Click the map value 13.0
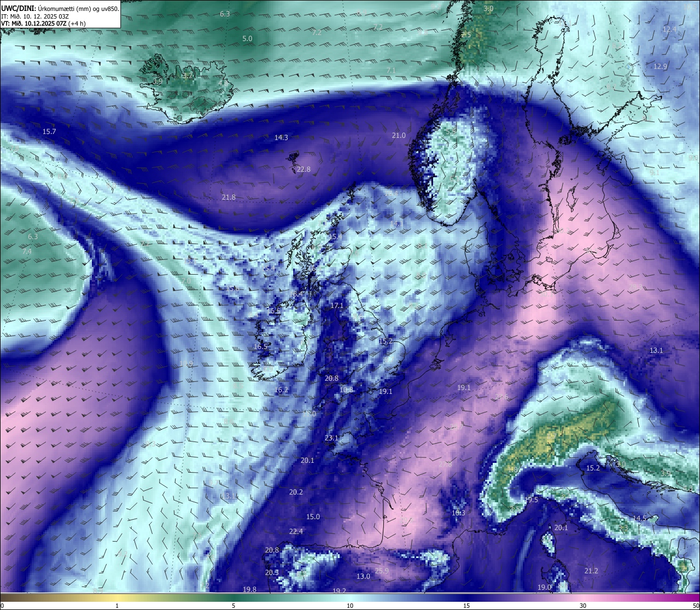The width and height of the screenshot is (700, 610). 363,577
